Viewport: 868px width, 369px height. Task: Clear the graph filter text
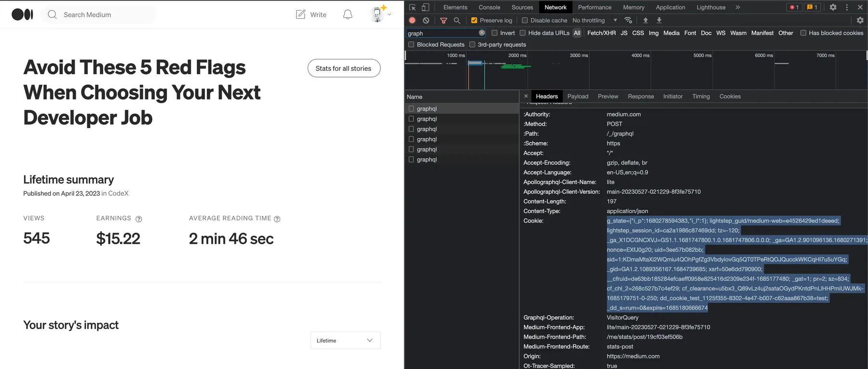pos(482,33)
